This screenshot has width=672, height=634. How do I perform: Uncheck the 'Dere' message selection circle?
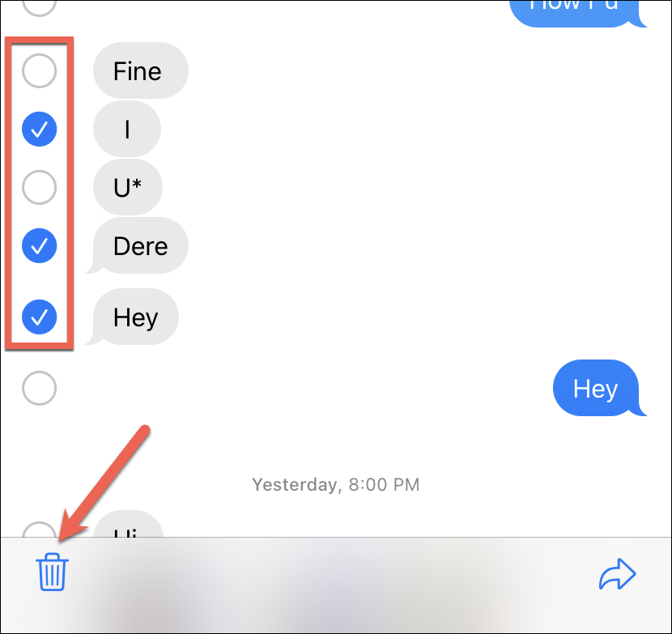[40, 245]
